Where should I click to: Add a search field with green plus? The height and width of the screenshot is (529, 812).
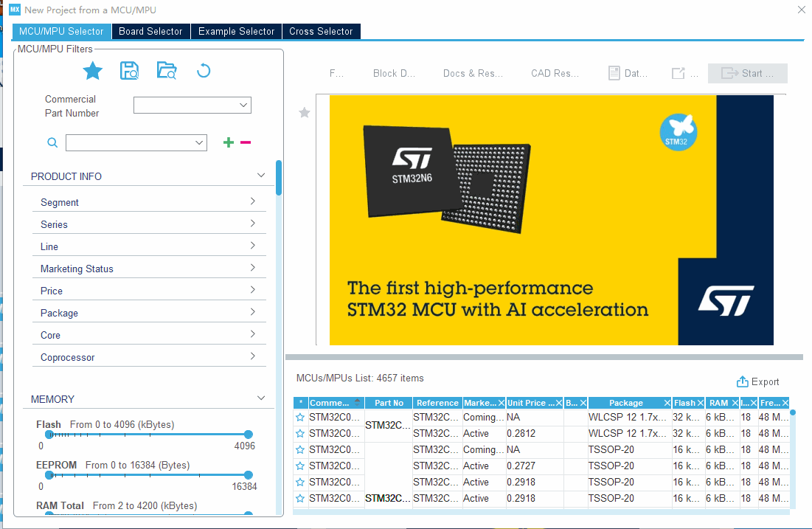point(229,142)
